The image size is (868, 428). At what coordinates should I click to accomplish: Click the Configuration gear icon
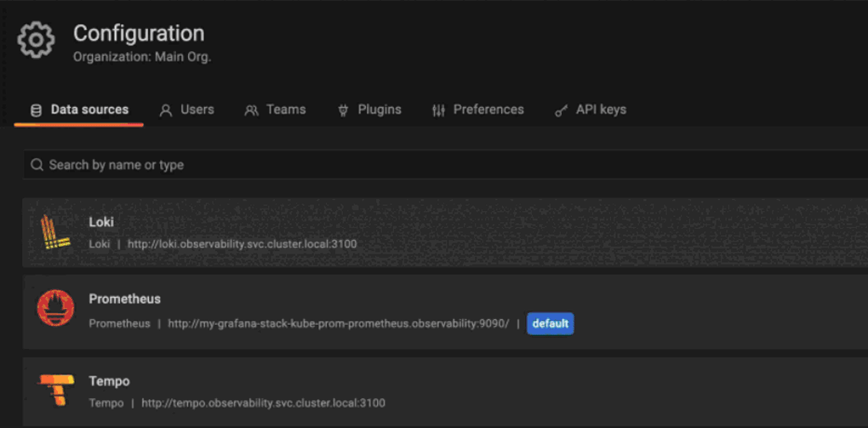pos(36,40)
